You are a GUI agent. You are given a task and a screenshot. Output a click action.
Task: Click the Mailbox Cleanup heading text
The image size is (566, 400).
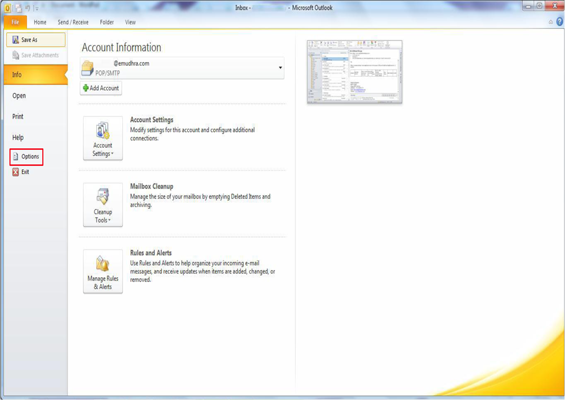tap(152, 186)
